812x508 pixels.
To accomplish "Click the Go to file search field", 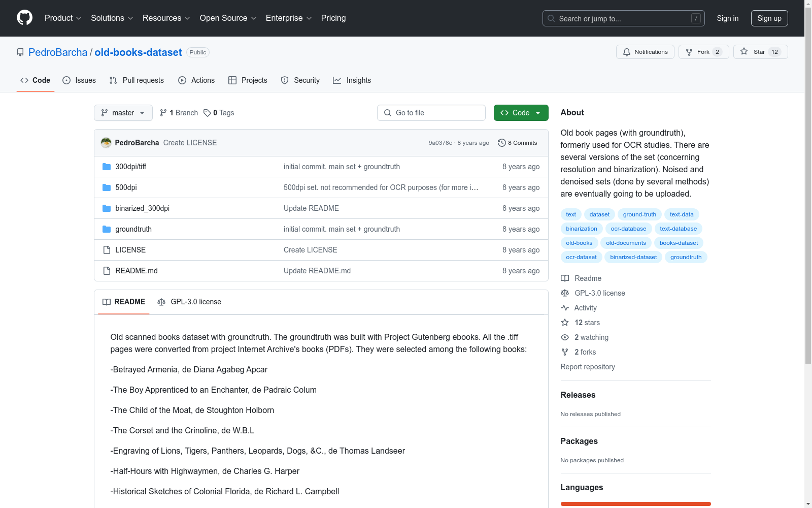I will tap(431, 113).
